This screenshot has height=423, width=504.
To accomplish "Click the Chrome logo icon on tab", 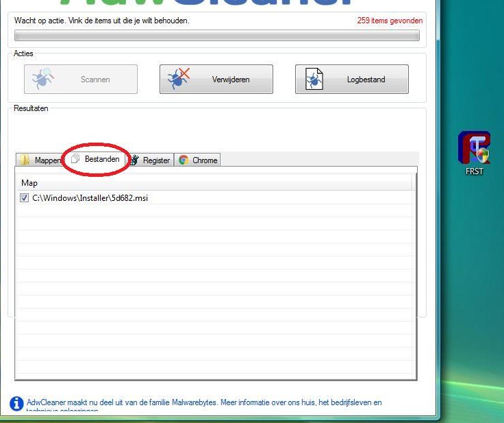I will click(x=184, y=160).
